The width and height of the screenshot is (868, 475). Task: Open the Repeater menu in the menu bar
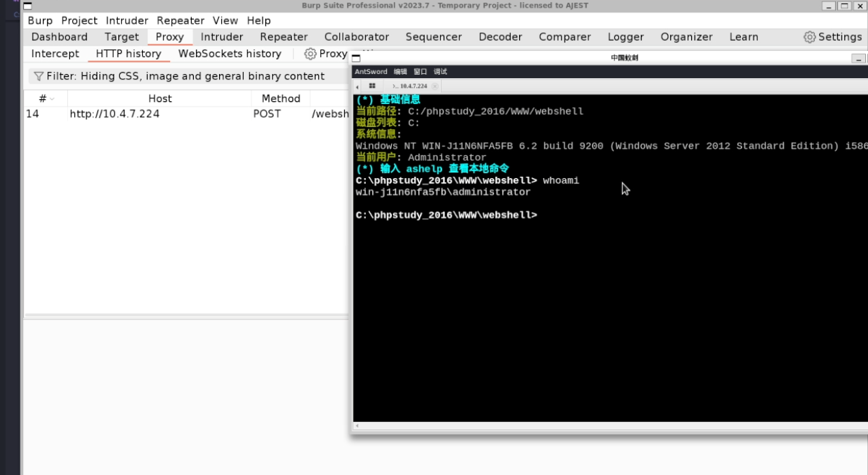pyautogui.click(x=180, y=20)
